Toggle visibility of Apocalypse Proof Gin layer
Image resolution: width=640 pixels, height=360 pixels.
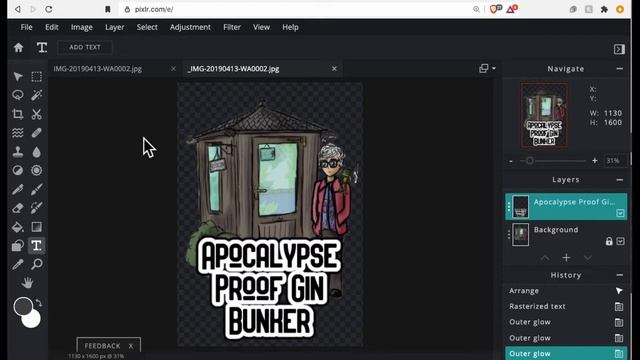tap(620, 213)
